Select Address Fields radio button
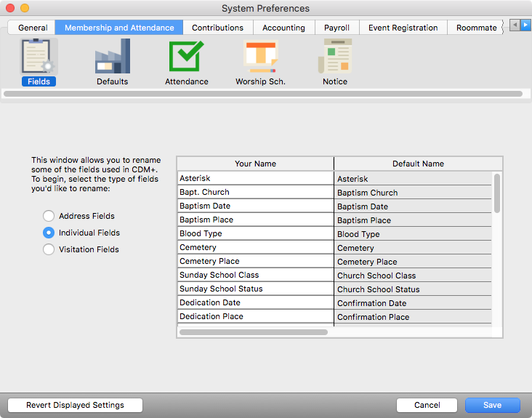532x418 pixels. point(49,216)
